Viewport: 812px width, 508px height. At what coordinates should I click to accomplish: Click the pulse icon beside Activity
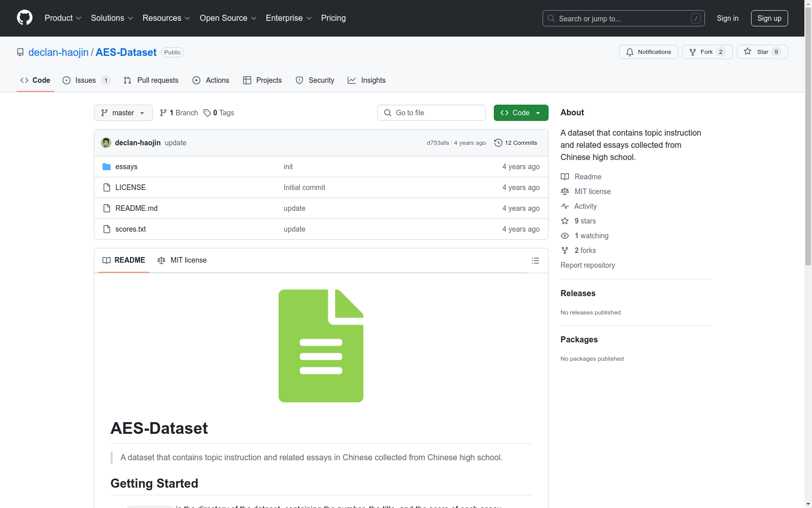[565, 206]
